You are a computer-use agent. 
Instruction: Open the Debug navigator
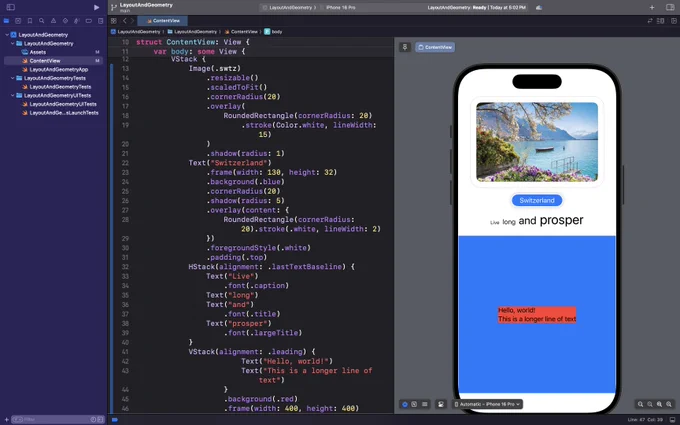[x=77, y=21]
